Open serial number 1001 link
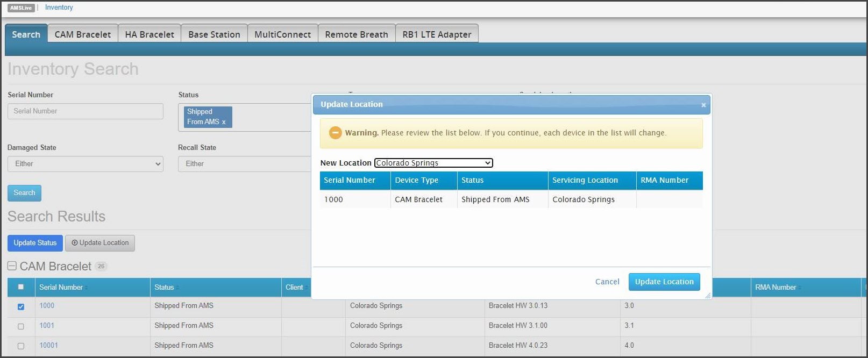868x358 pixels. tap(47, 326)
